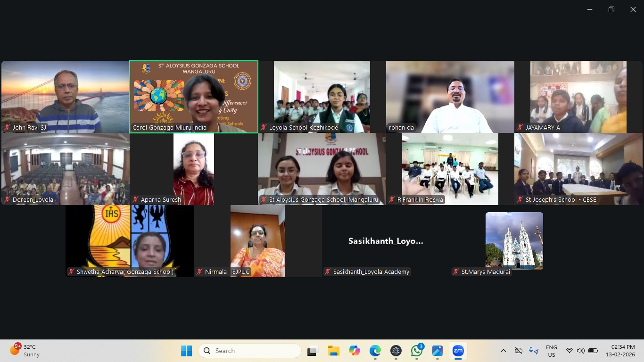Open the ENG US language switcher
This screenshot has height=362, width=644.
(x=551, y=351)
